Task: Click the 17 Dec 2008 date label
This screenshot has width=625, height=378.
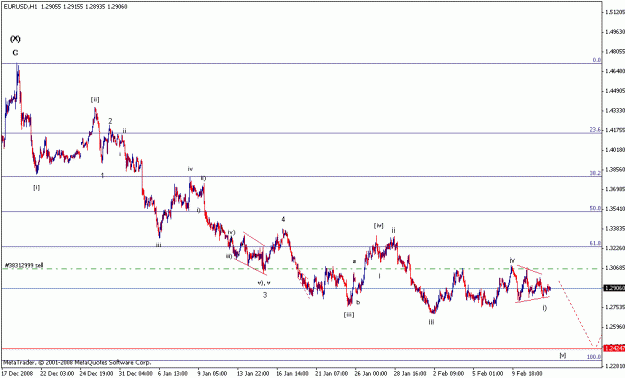Action: coord(16,374)
